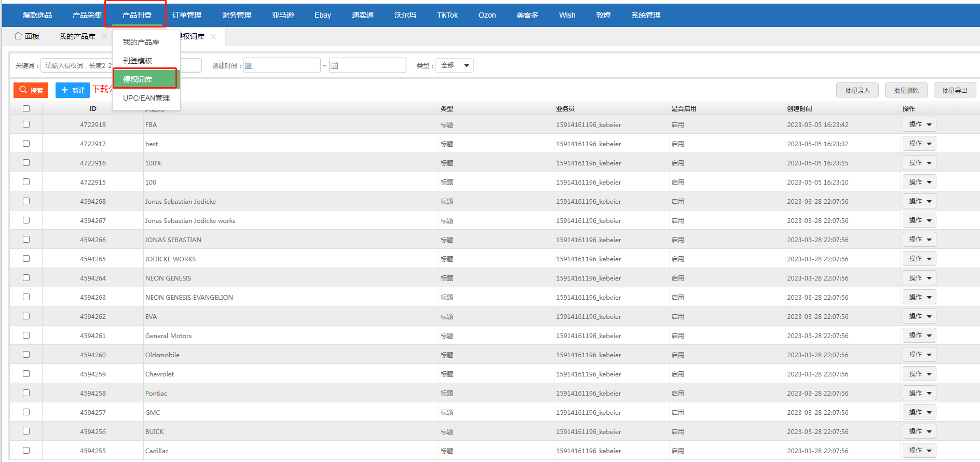Open the 财务管理 menu
This screenshot has height=462, width=980.
point(237,15)
